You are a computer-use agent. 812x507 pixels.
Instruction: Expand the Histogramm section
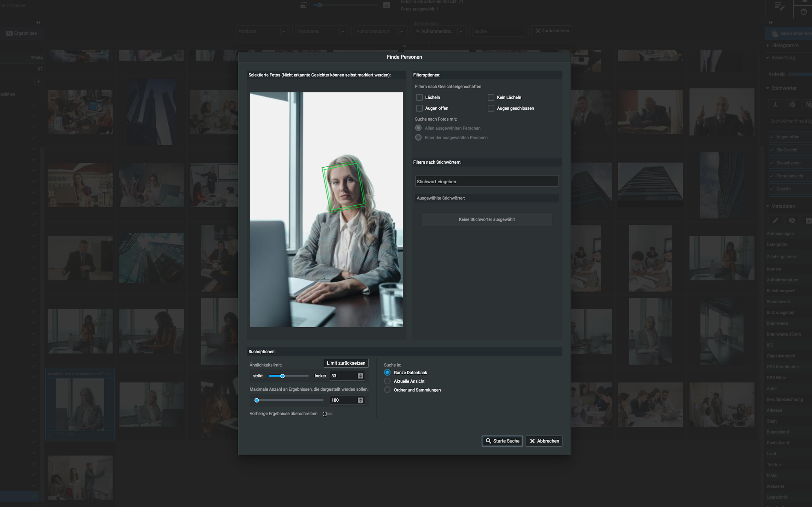tap(768, 45)
